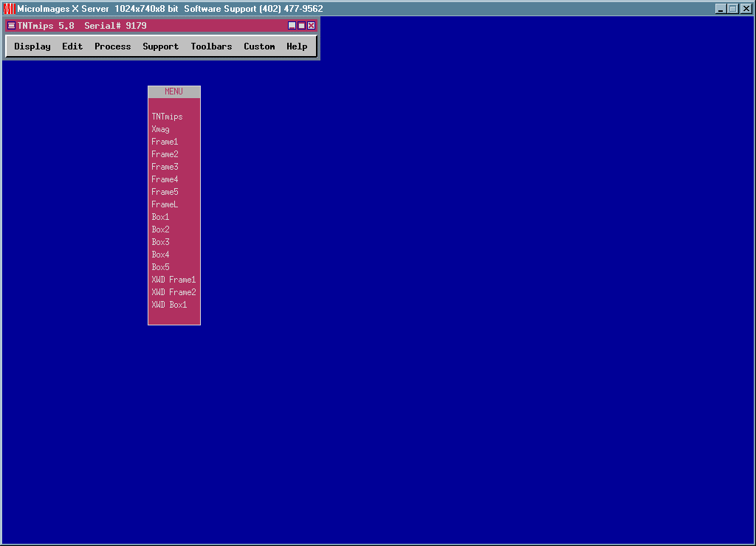The width and height of the screenshot is (756, 546).
Task: Click Box5 in the MENU list
Action: [161, 267]
